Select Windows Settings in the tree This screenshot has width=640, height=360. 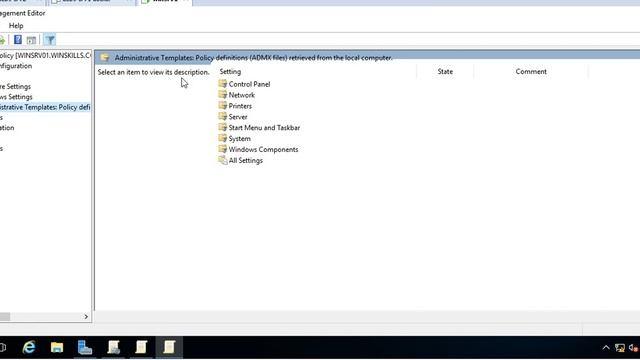16,97
